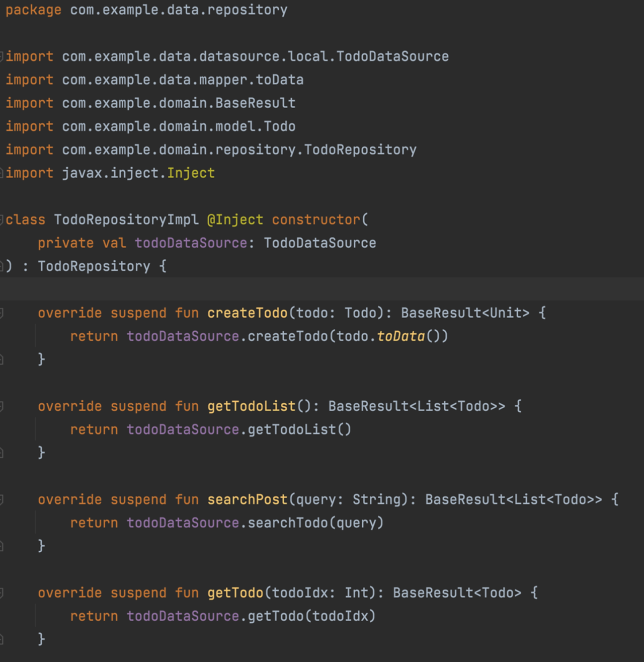Click 'todoIdx' argument in the getTodo return line
644x662 pixels.
(x=341, y=616)
